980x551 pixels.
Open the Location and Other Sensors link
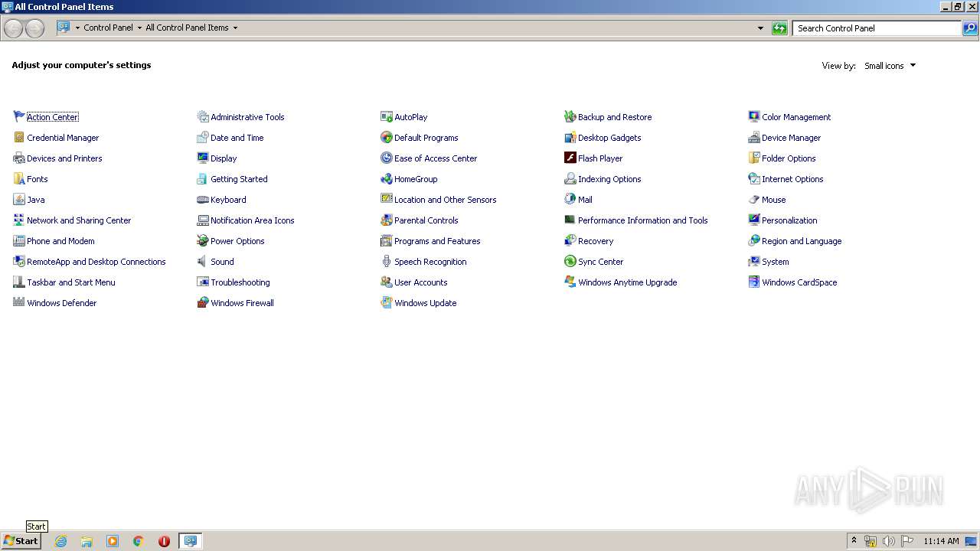tap(445, 200)
